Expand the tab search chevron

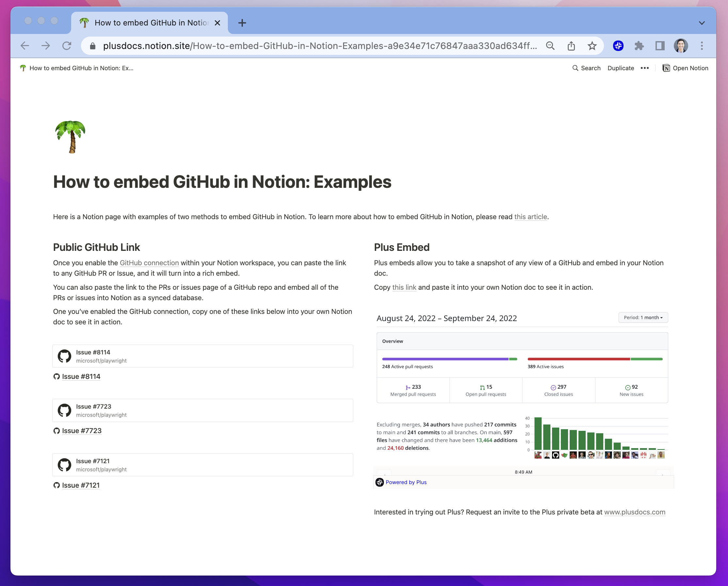702,23
